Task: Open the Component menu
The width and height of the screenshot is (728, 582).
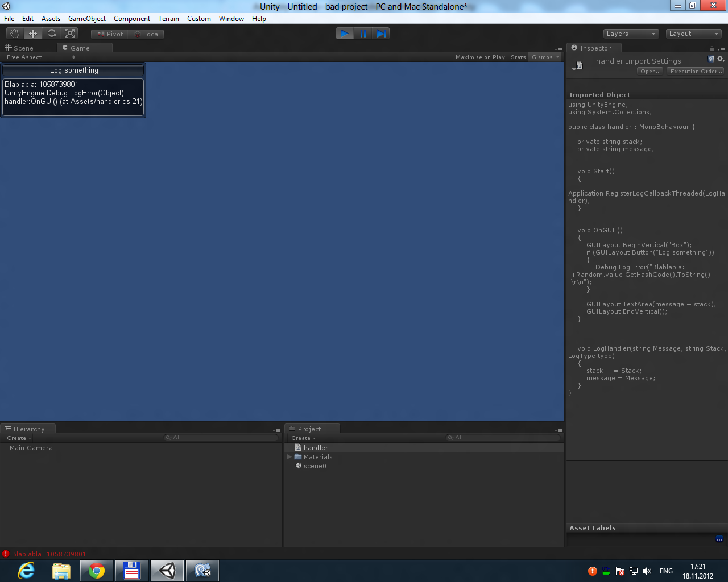Action: [x=132, y=19]
